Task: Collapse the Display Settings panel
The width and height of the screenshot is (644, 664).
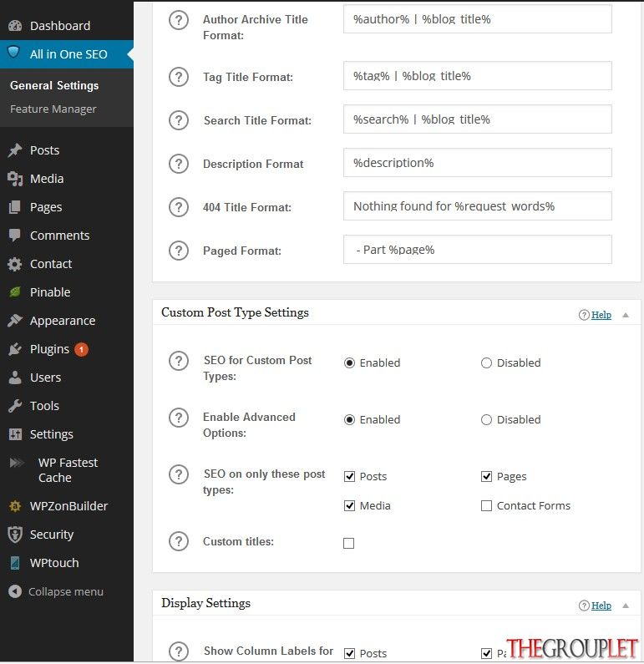Action: coord(626,606)
